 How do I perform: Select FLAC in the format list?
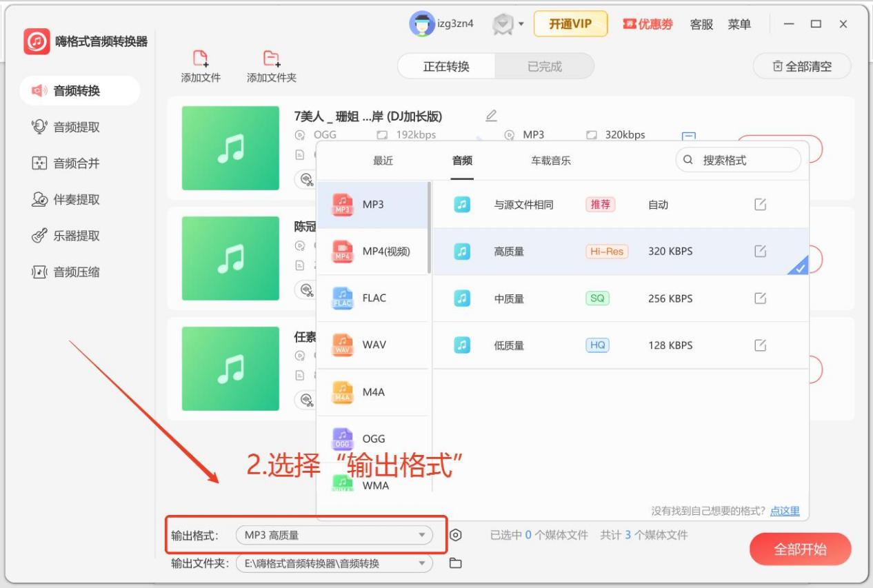point(373,298)
